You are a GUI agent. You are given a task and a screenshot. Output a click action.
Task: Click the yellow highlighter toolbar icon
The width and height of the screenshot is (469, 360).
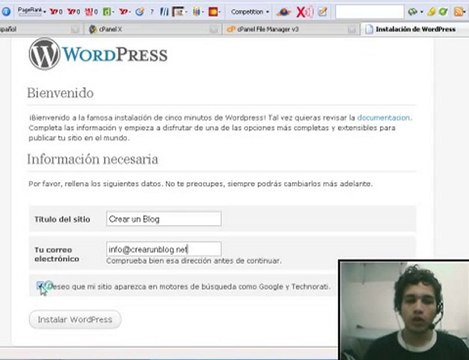tap(431, 12)
